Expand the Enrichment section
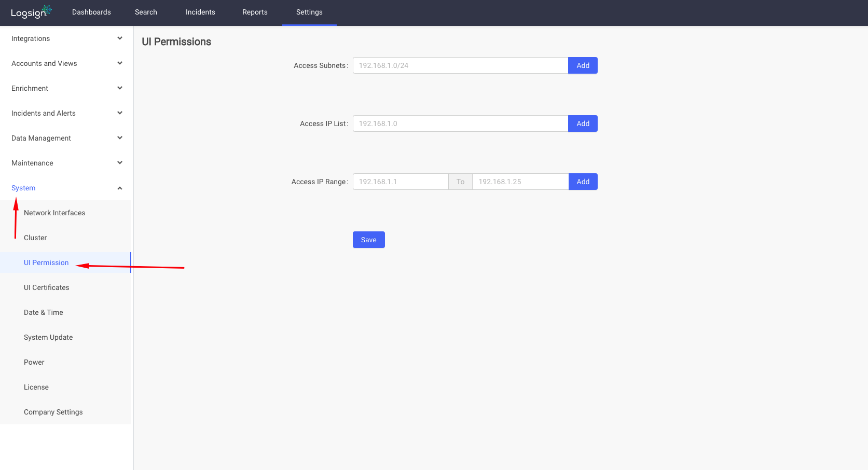Image resolution: width=868 pixels, height=470 pixels. coord(66,88)
